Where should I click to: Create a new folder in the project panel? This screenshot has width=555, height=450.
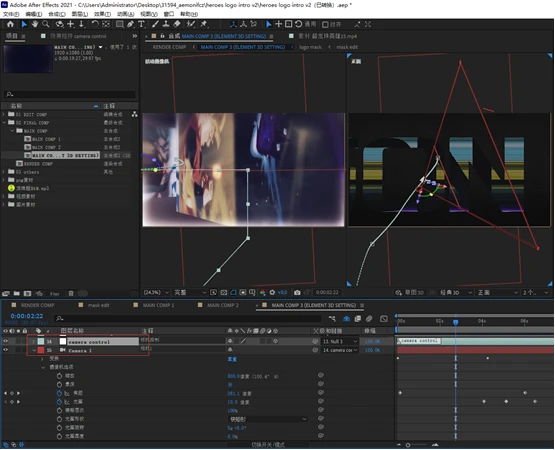pos(17,294)
